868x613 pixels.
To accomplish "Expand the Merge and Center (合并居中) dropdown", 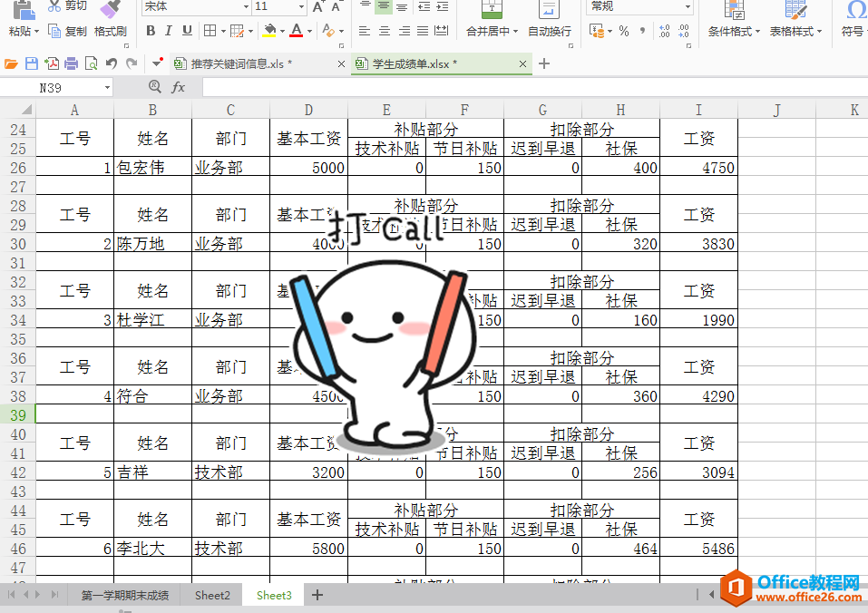I will coord(515,32).
